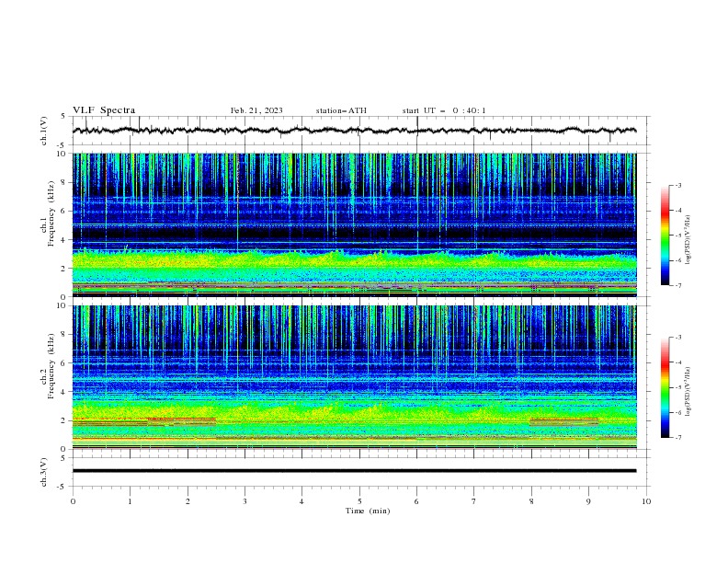Click time axis tick label "7"
728x563 pixels.
click(474, 501)
